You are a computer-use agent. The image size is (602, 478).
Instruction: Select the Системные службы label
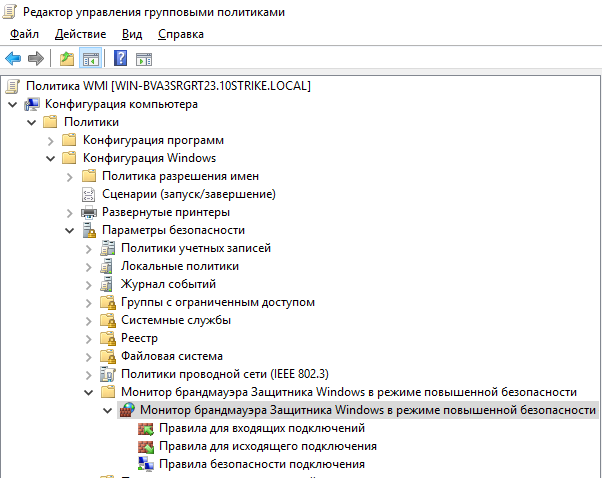click(176, 320)
